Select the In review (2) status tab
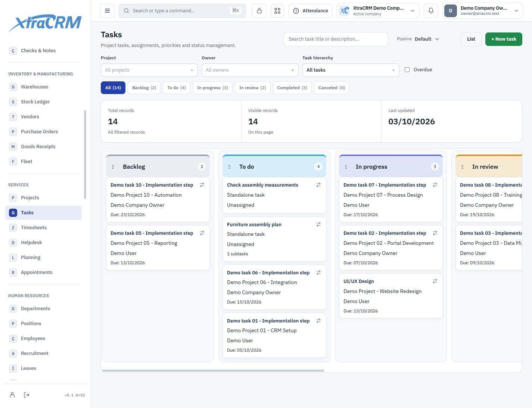The width and height of the screenshot is (532, 408). (253, 88)
